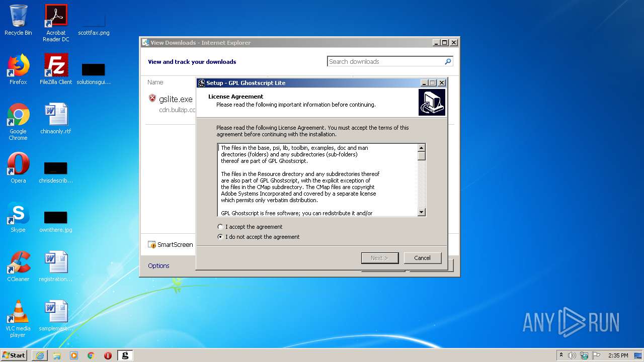Open Windows Explorer folder taskbar icon
The image size is (644, 362).
(x=57, y=355)
